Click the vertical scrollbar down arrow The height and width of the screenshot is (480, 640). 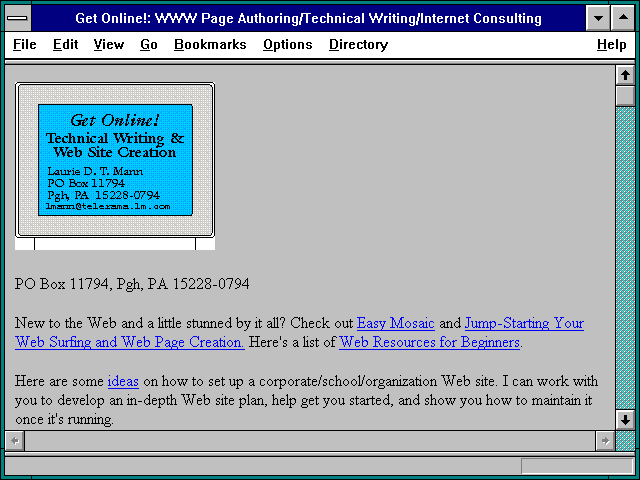pyautogui.click(x=625, y=420)
